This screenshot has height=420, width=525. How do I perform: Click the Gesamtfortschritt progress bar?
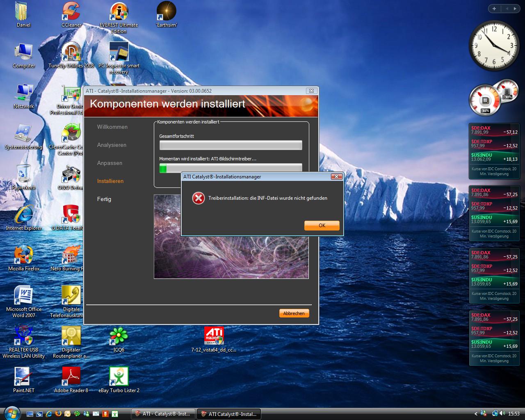231,145
